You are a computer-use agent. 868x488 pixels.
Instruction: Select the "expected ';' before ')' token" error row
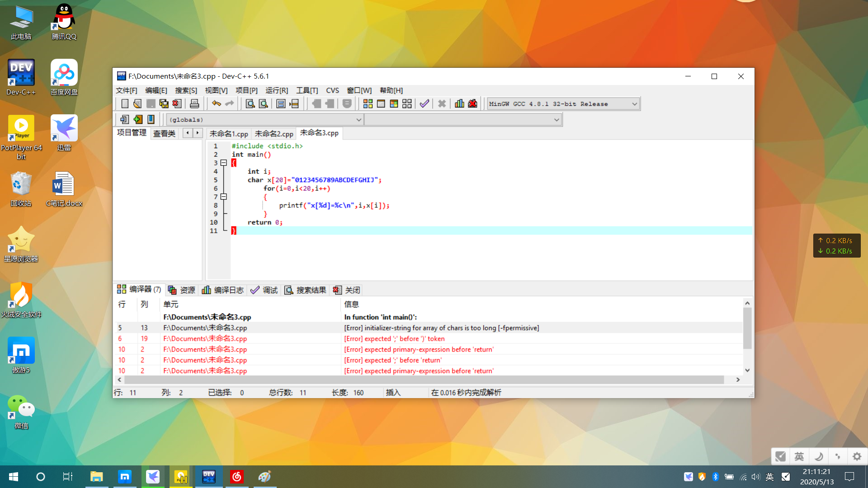(x=429, y=339)
